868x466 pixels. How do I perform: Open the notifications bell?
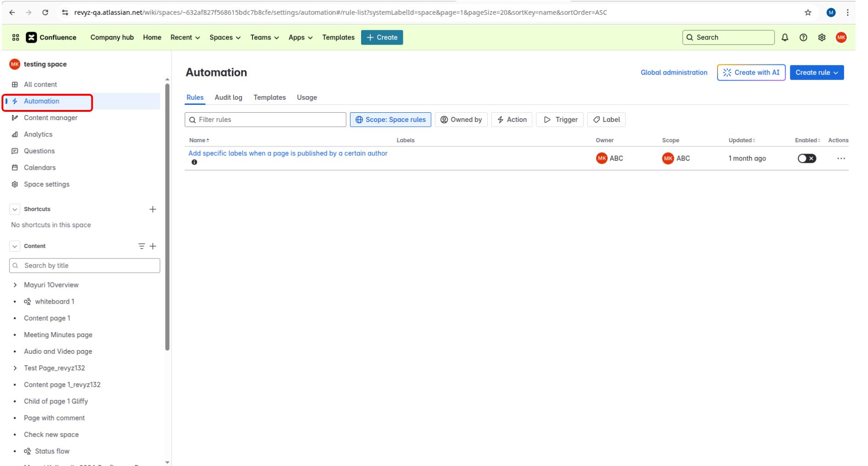click(785, 37)
